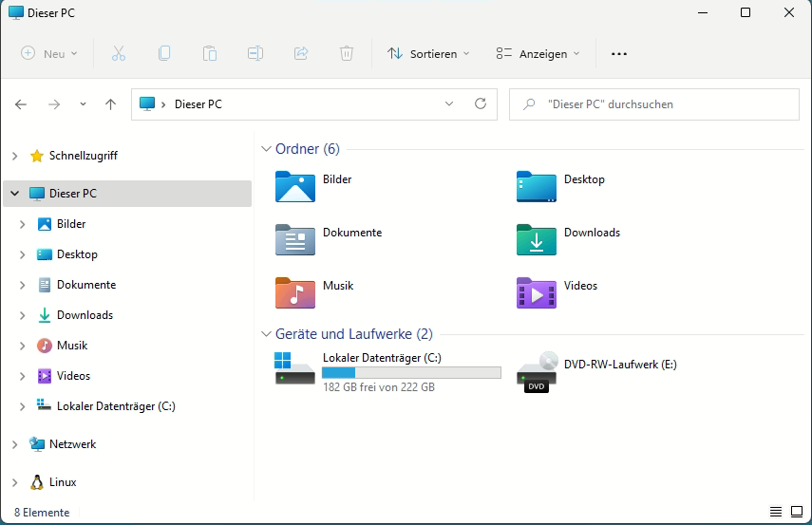Expand Desktop node in sidebar
Image resolution: width=812 pixels, height=525 pixels.
point(22,254)
